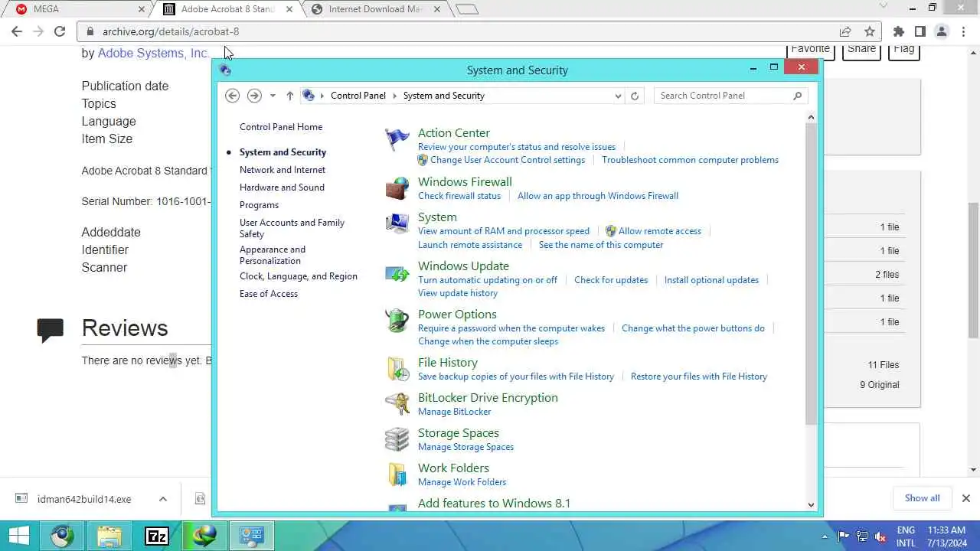Open the Chrome extensions puzzle icon
Viewport: 980px width, 551px height.
(x=899, y=31)
